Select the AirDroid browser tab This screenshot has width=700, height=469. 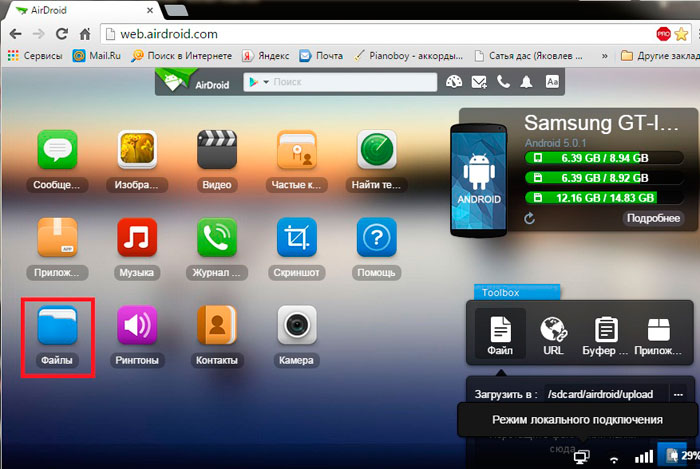[x=83, y=10]
